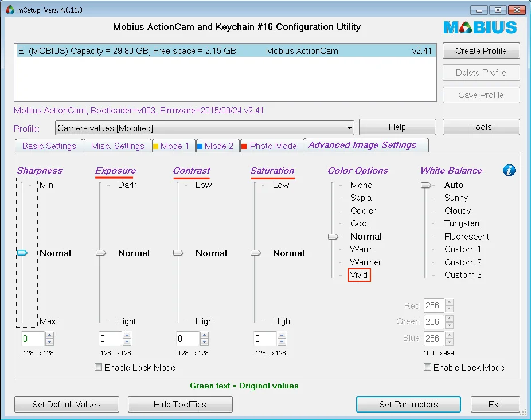Image resolution: width=531 pixels, height=420 pixels.
Task: Click the Exposure heading label
Action: pos(115,171)
